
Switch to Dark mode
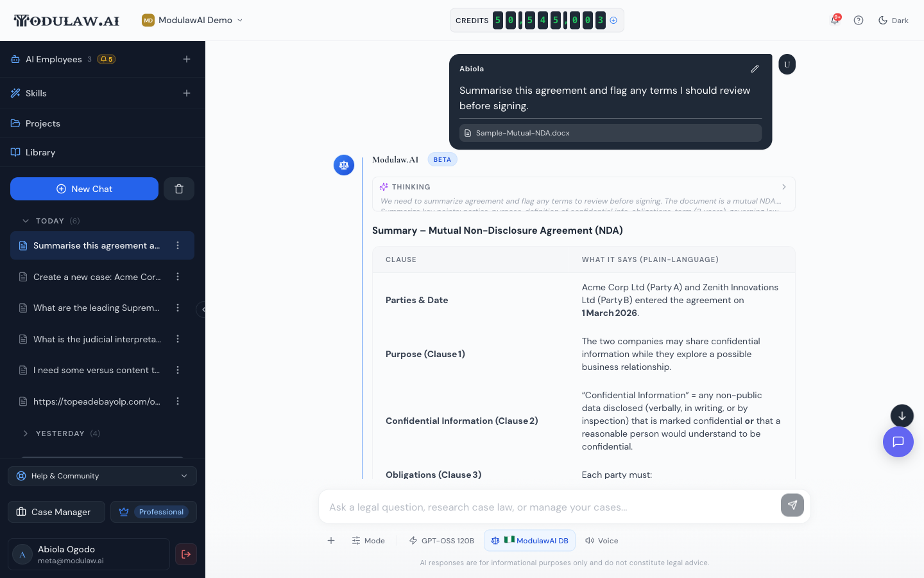[893, 21]
